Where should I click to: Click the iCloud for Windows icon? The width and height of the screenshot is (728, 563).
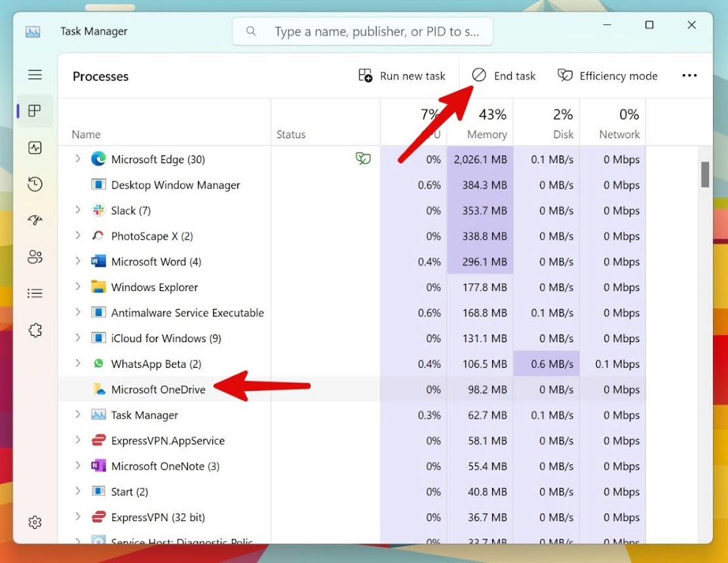(x=98, y=338)
